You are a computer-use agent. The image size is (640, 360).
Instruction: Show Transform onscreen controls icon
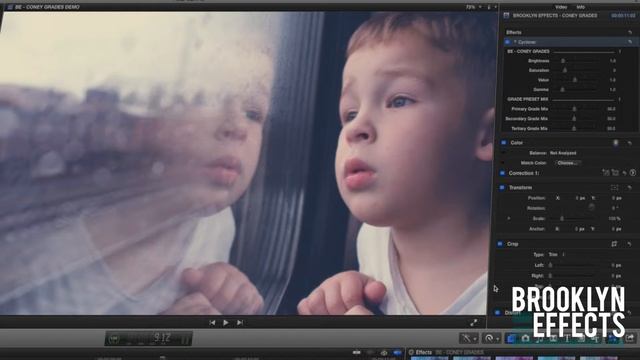coord(614,188)
